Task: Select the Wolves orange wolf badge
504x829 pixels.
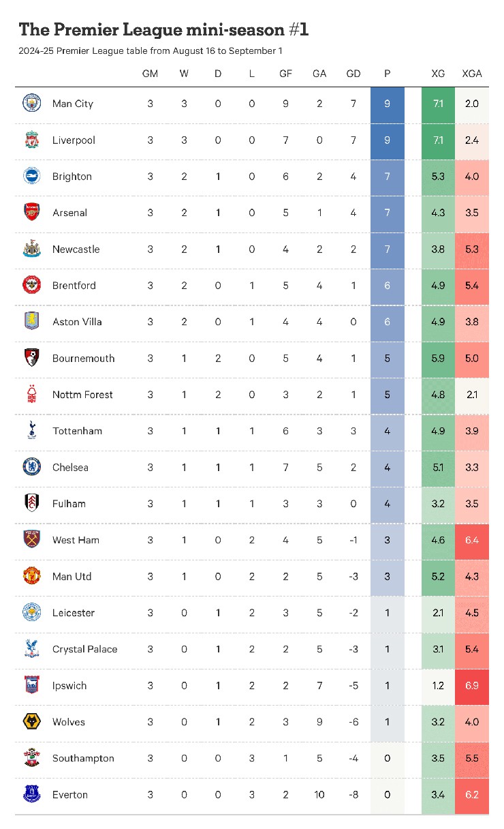Action: tap(31, 722)
